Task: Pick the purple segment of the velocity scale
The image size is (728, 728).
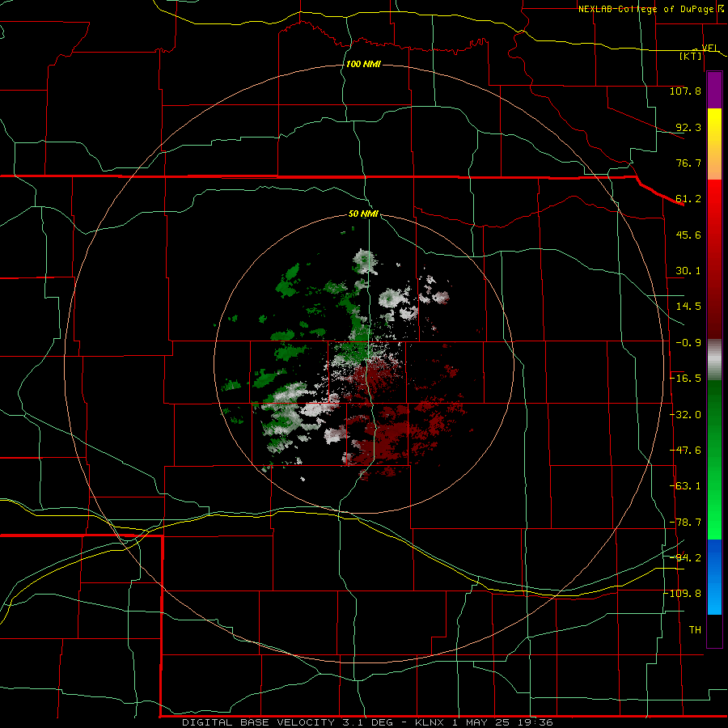Action: pos(714,91)
